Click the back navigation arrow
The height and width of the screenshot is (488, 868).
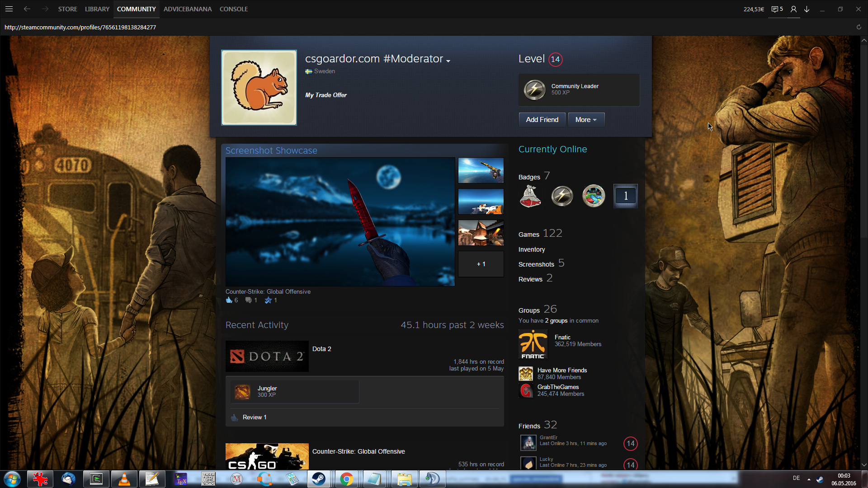coord(27,9)
